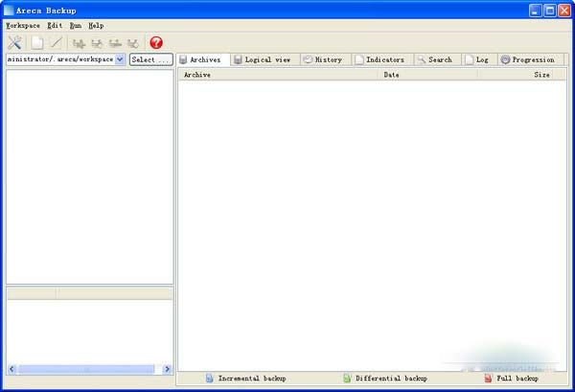The image size is (575, 392).
Task: Open help with red question mark icon
Action: [156, 43]
